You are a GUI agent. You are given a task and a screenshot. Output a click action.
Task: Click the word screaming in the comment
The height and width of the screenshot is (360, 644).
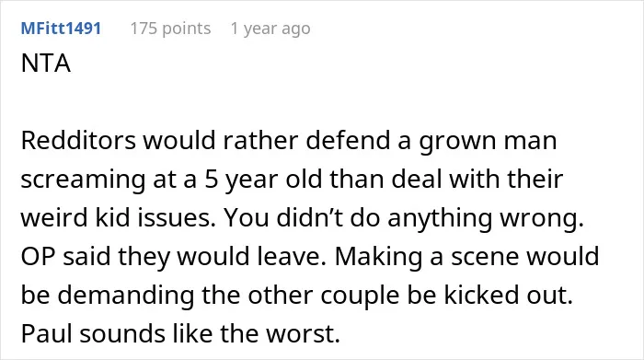coord(83,180)
